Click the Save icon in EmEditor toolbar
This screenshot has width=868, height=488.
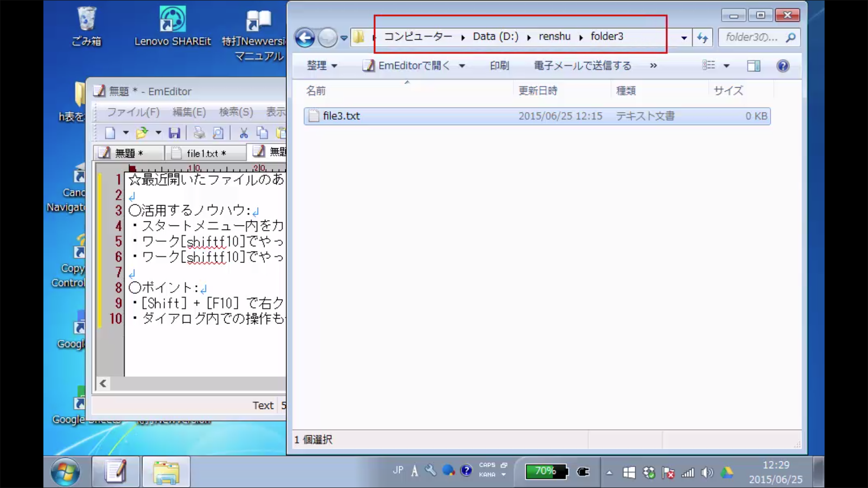click(174, 133)
